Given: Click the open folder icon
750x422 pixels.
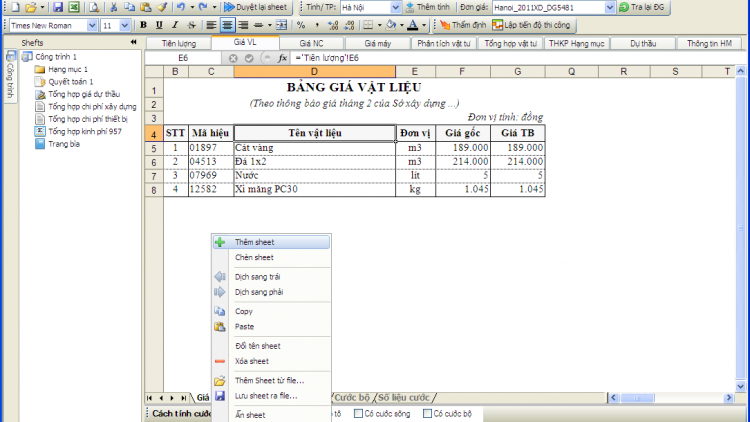Looking at the screenshot, I should tap(31, 7).
